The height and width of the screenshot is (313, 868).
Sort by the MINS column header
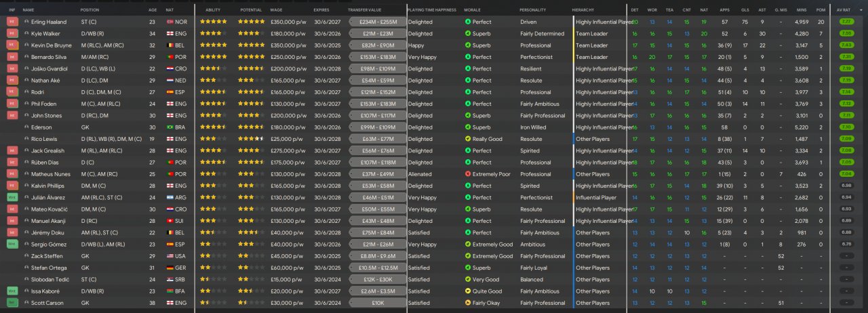pyautogui.click(x=803, y=10)
